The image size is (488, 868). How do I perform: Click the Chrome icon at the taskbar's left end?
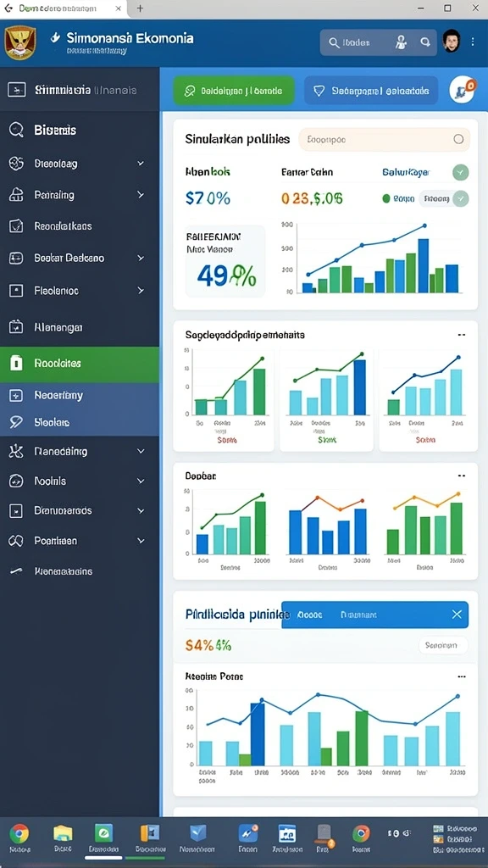(x=19, y=833)
